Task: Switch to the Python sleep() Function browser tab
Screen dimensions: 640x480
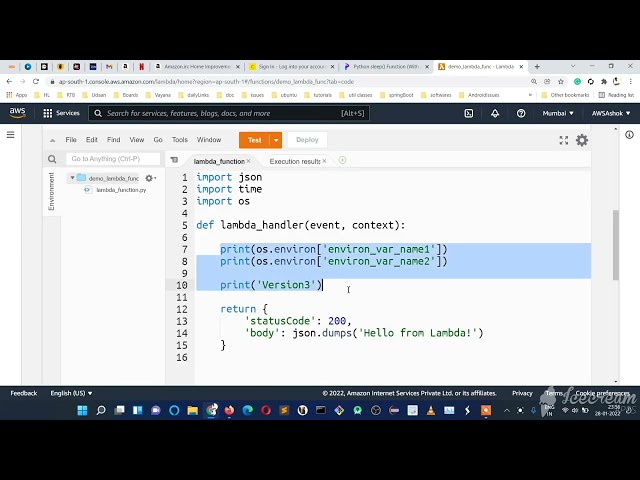Action: tap(386, 67)
